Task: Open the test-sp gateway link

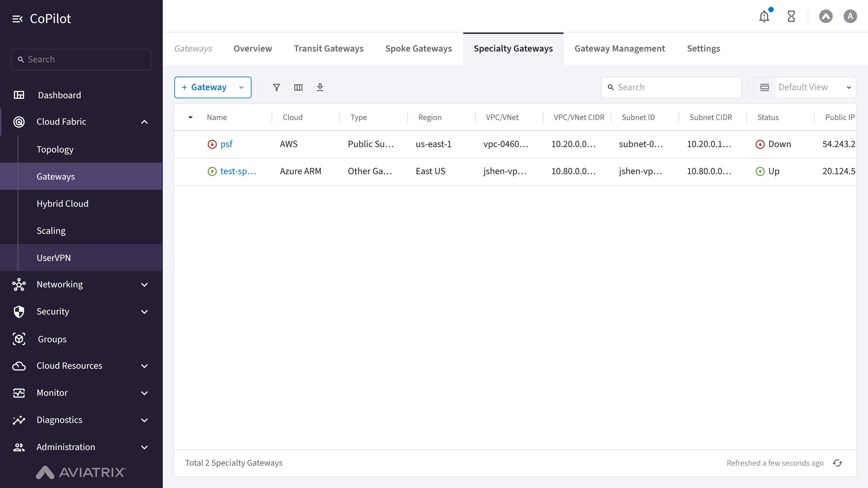Action: [x=238, y=171]
